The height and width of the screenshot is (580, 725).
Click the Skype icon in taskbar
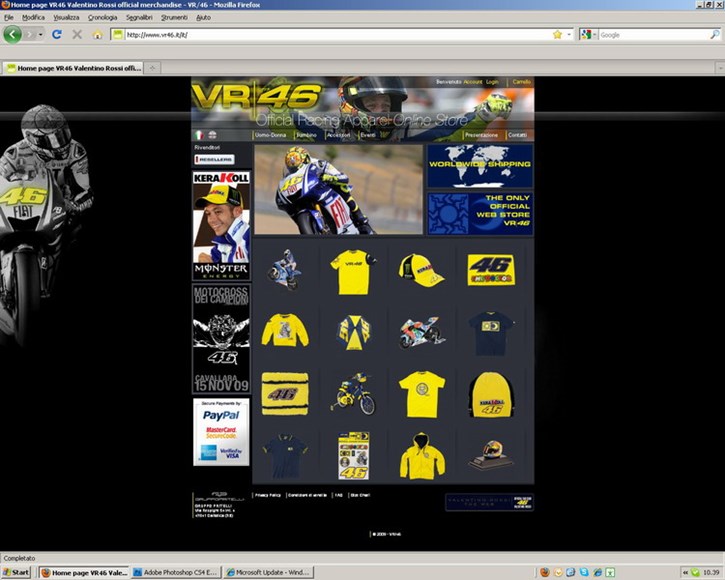(584, 573)
